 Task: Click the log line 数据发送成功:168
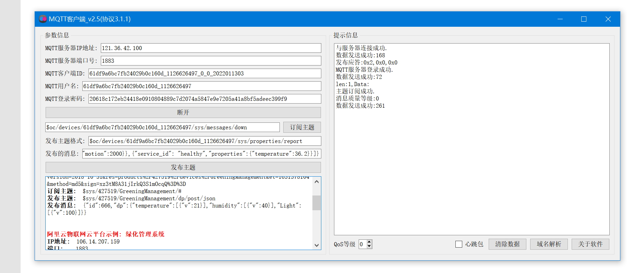coord(360,55)
